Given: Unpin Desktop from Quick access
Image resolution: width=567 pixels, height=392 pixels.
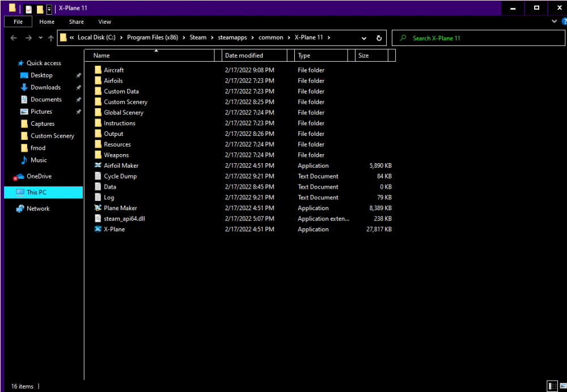Looking at the screenshot, I should pos(78,75).
